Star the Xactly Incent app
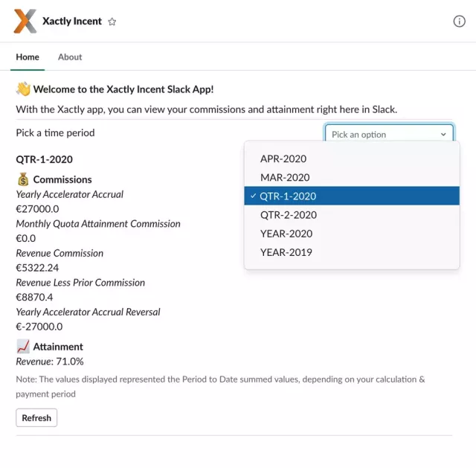Image resolution: width=476 pixels, height=468 pixels. (112, 22)
